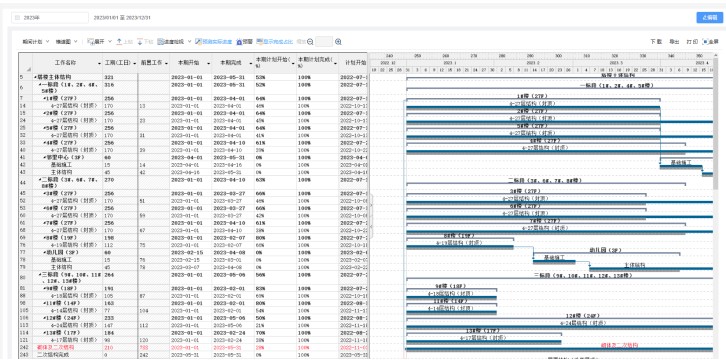Click the 导出 export button
Image resolution: width=726 pixels, height=360 pixels.
tap(674, 42)
